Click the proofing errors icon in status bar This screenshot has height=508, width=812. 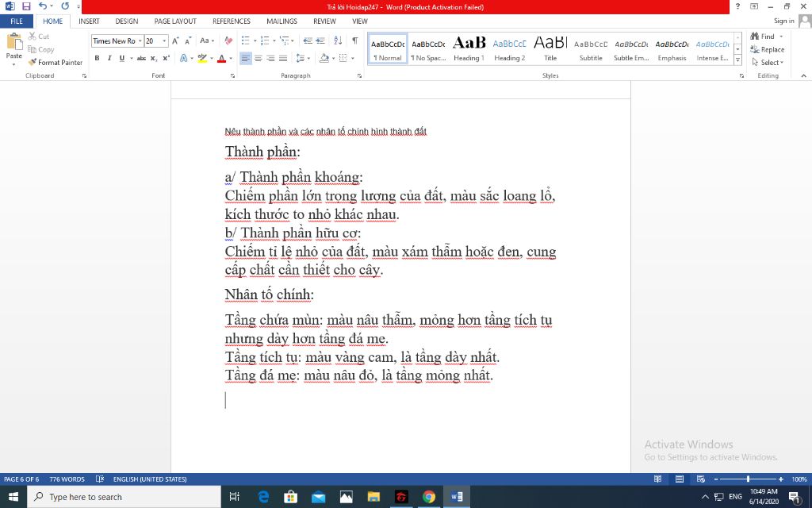coord(100,479)
